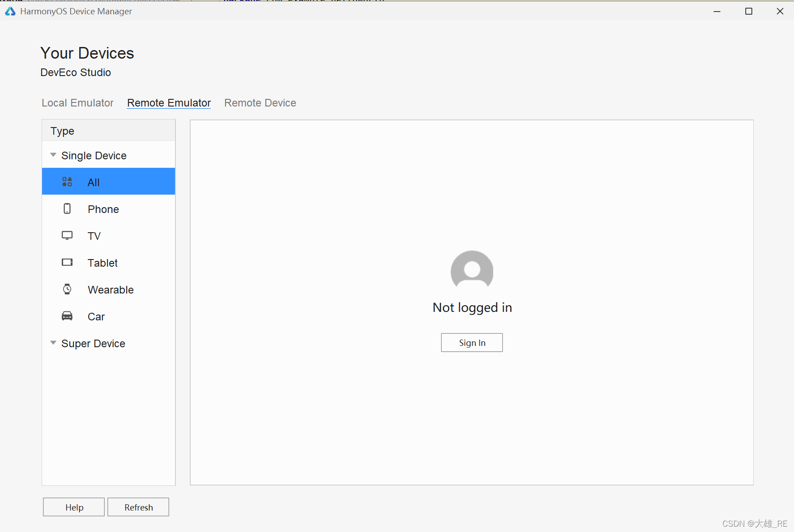
Task: Choose the TV label
Action: tap(94, 236)
